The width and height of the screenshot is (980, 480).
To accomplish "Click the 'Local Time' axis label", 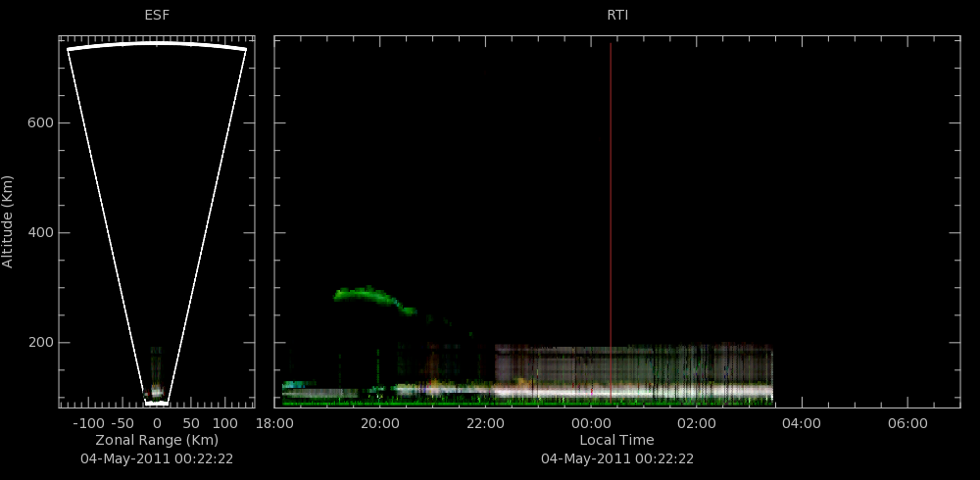I will (x=616, y=440).
